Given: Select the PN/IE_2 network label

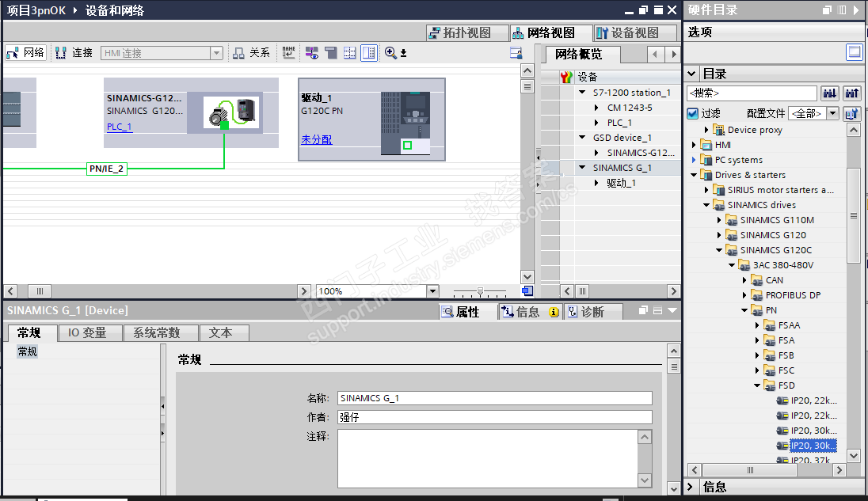Looking at the screenshot, I should pos(106,169).
